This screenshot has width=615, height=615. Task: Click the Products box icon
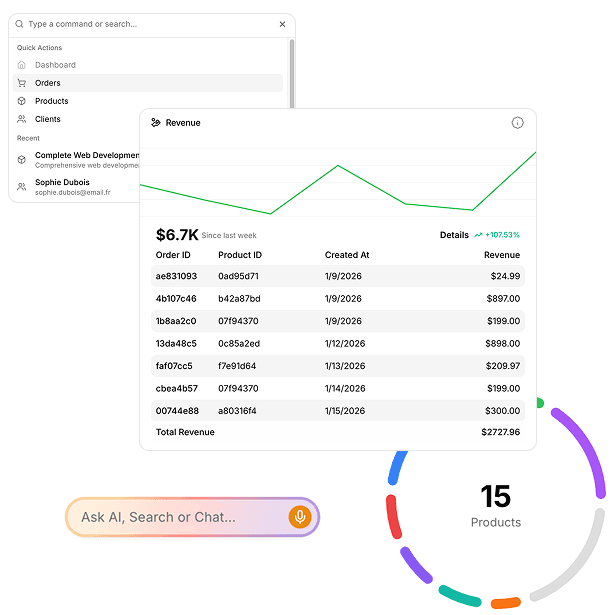(22, 101)
